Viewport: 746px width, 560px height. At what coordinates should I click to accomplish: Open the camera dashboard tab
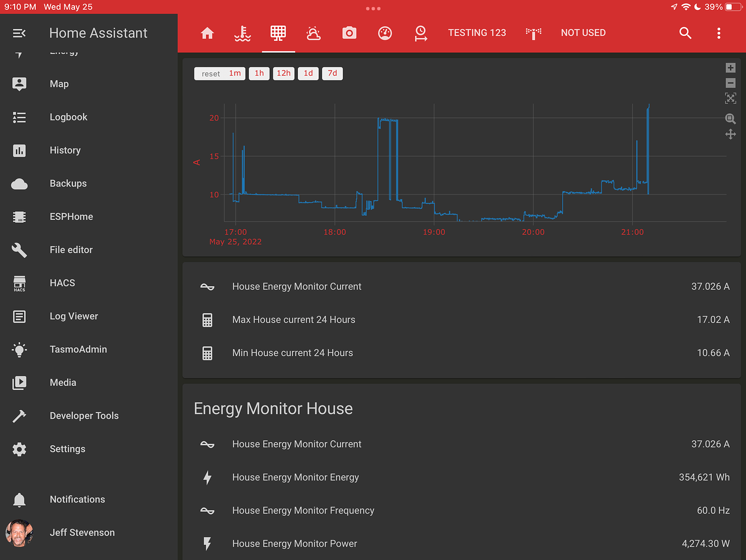point(349,33)
